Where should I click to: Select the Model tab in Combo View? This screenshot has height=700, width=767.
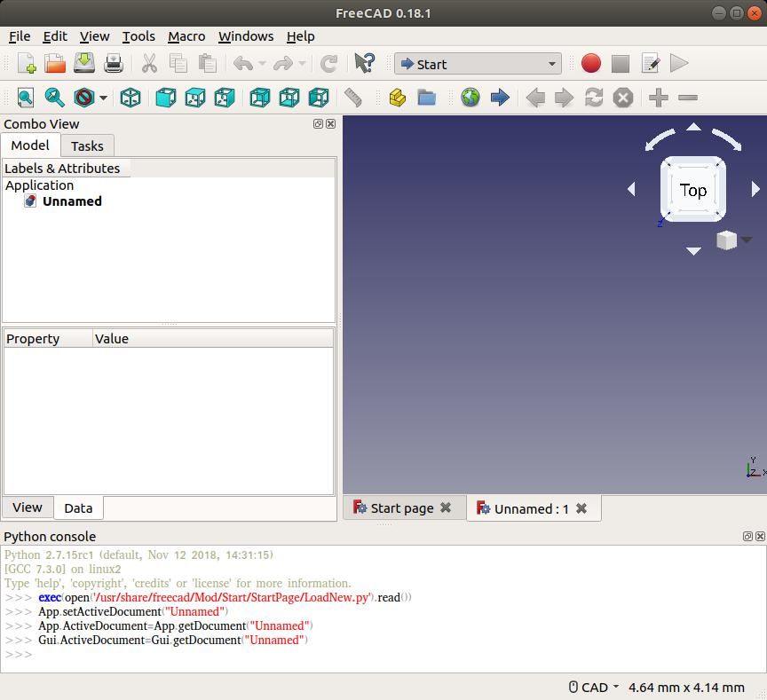(30, 146)
